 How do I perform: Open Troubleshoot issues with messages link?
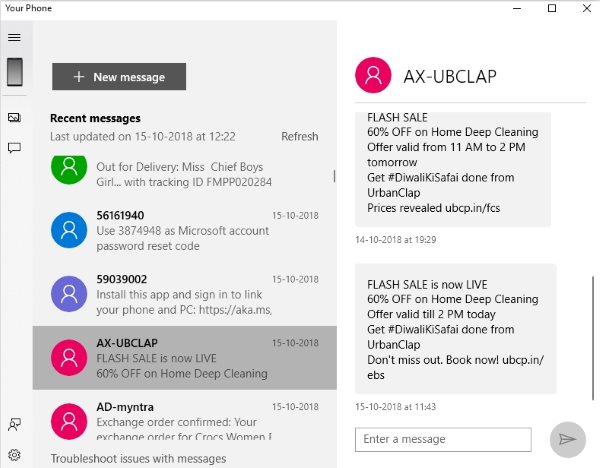pyautogui.click(x=138, y=458)
